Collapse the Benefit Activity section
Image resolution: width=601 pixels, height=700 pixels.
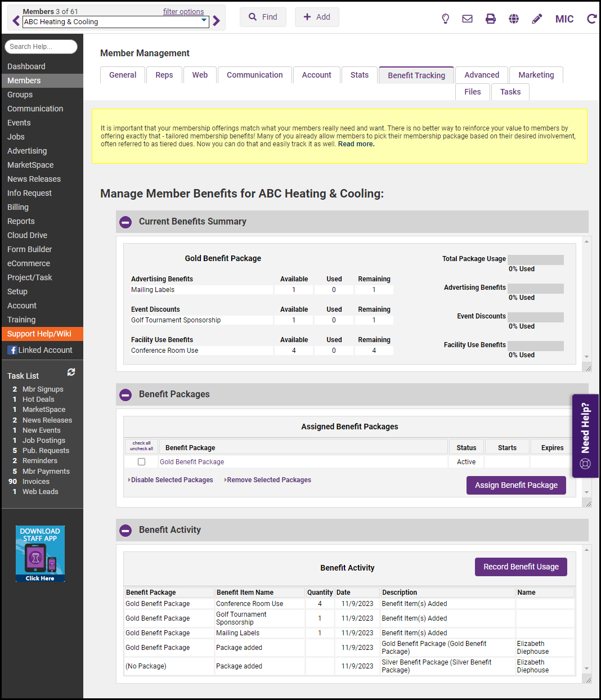125,531
